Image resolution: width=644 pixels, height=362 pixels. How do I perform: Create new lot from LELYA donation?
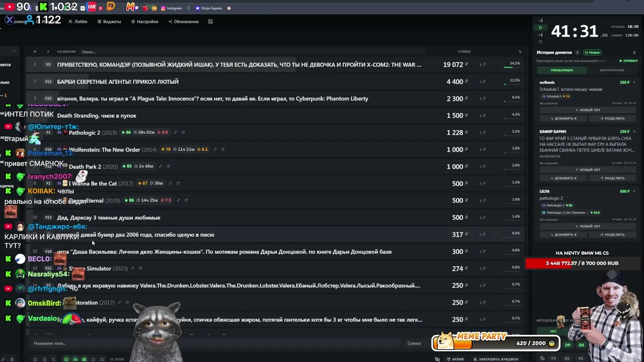[x=588, y=226]
